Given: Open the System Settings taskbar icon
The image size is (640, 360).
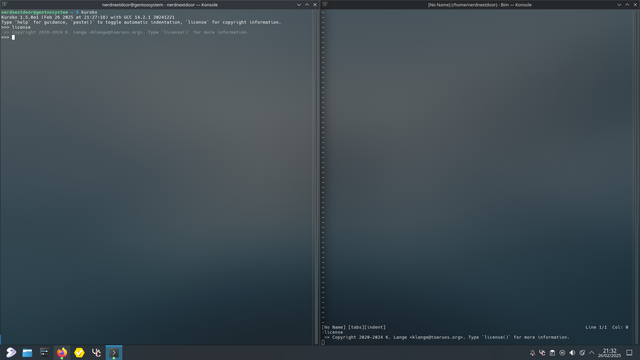Looking at the screenshot, I should (x=44, y=353).
